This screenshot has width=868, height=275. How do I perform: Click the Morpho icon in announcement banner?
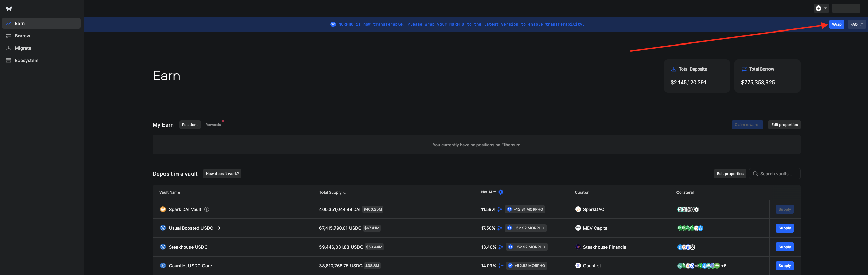point(333,24)
